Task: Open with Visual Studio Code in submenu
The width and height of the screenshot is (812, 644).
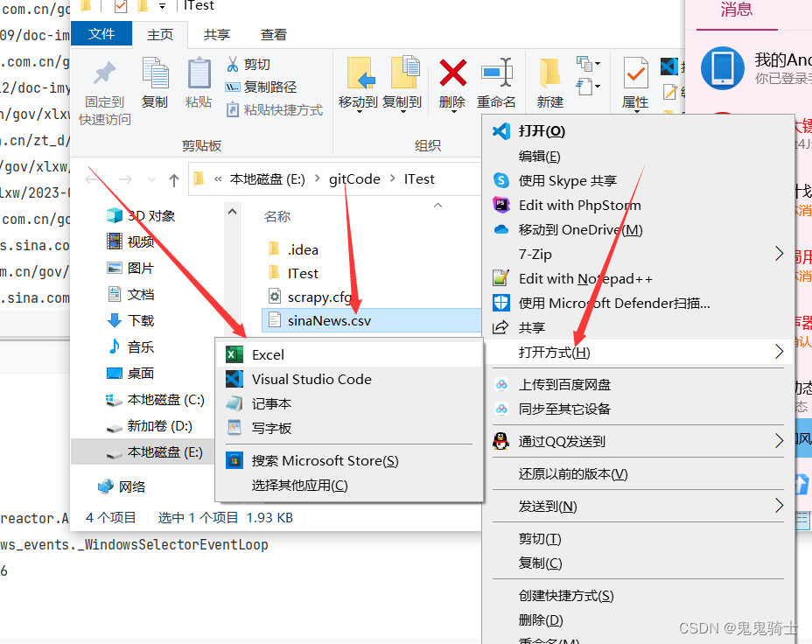Action: (x=349, y=380)
